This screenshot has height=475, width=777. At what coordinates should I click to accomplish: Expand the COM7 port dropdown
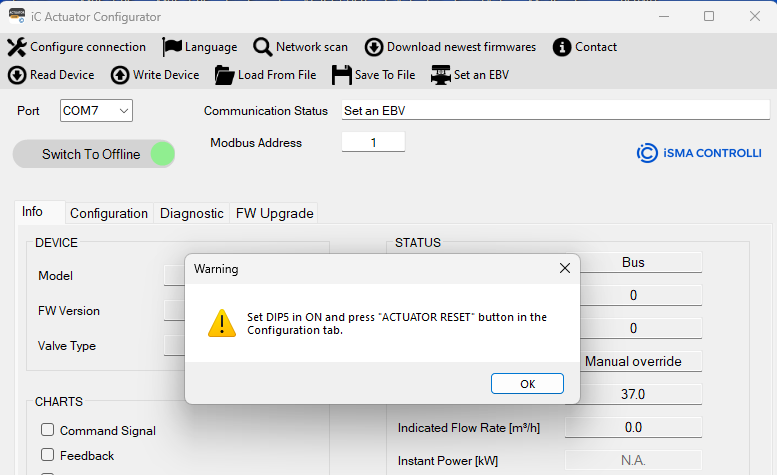coord(96,111)
